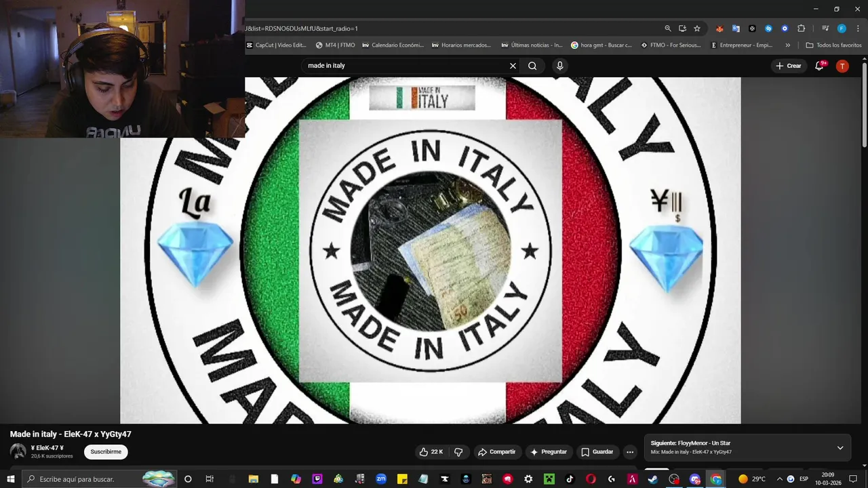
Task: Save the video with the Guardar button
Action: click(597, 451)
